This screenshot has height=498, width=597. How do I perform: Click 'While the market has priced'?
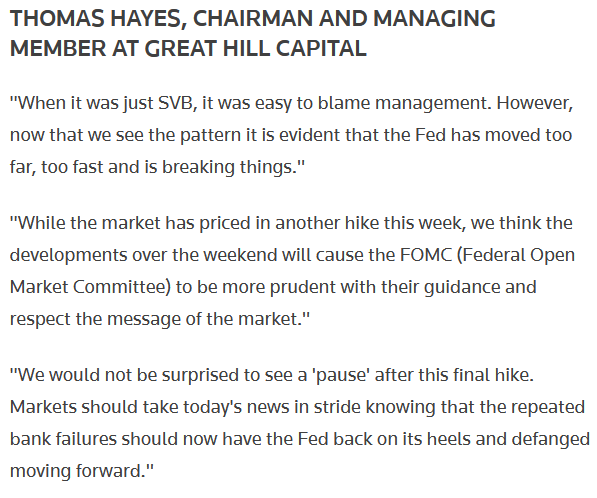click(x=132, y=223)
